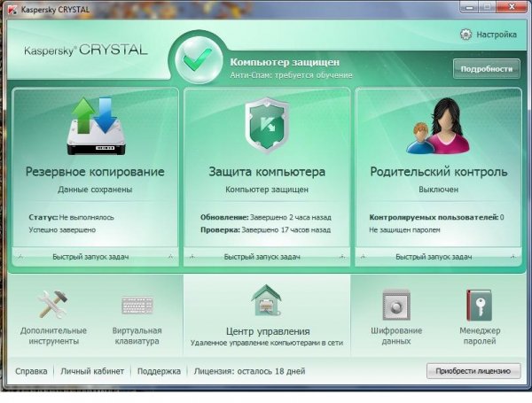Click the Kaspersky K logo in title bar
This screenshot has width=532, height=403.
click(x=12, y=10)
